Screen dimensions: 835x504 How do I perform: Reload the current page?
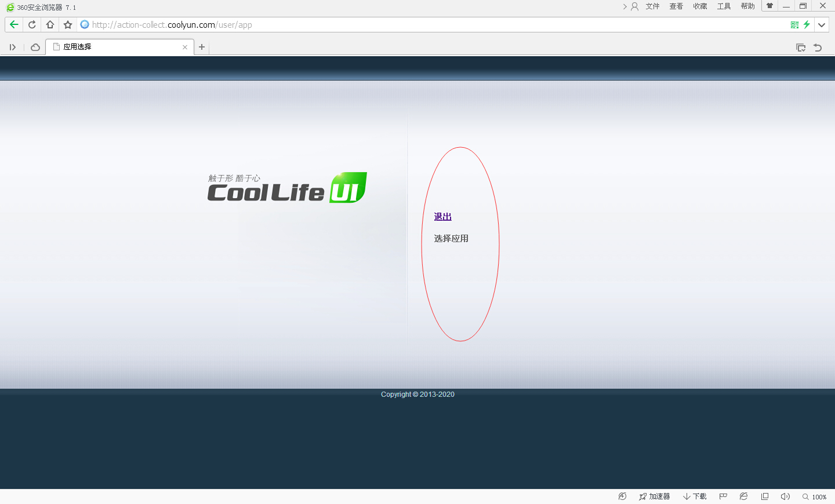tap(32, 24)
